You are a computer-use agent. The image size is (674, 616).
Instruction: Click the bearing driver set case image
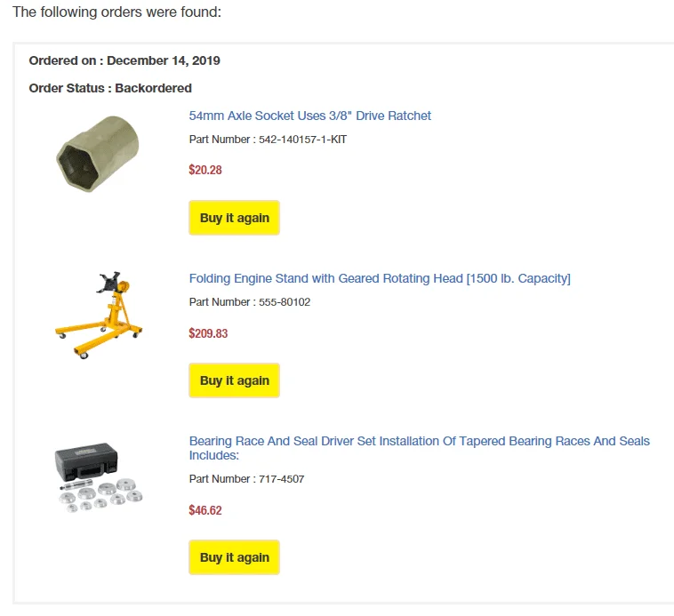[98, 476]
